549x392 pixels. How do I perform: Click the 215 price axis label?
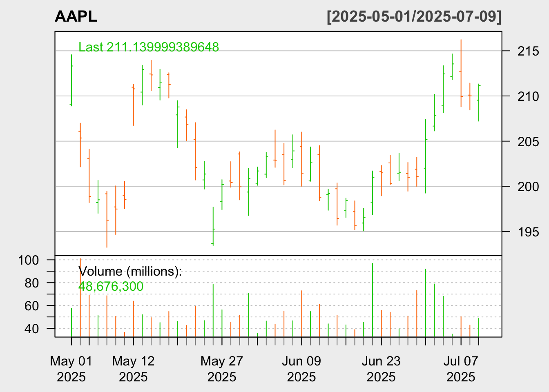[528, 51]
